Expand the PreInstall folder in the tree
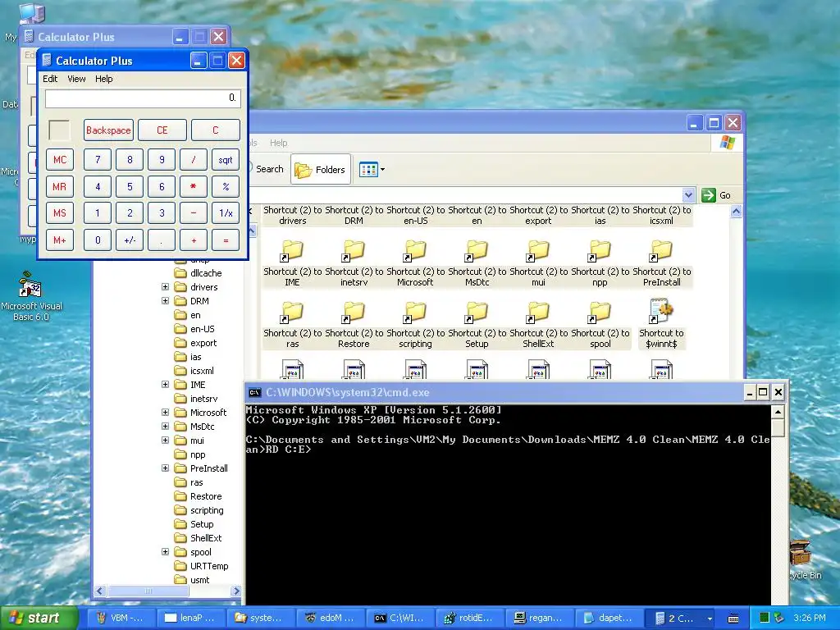Image resolution: width=840 pixels, height=630 pixels. (x=166, y=468)
